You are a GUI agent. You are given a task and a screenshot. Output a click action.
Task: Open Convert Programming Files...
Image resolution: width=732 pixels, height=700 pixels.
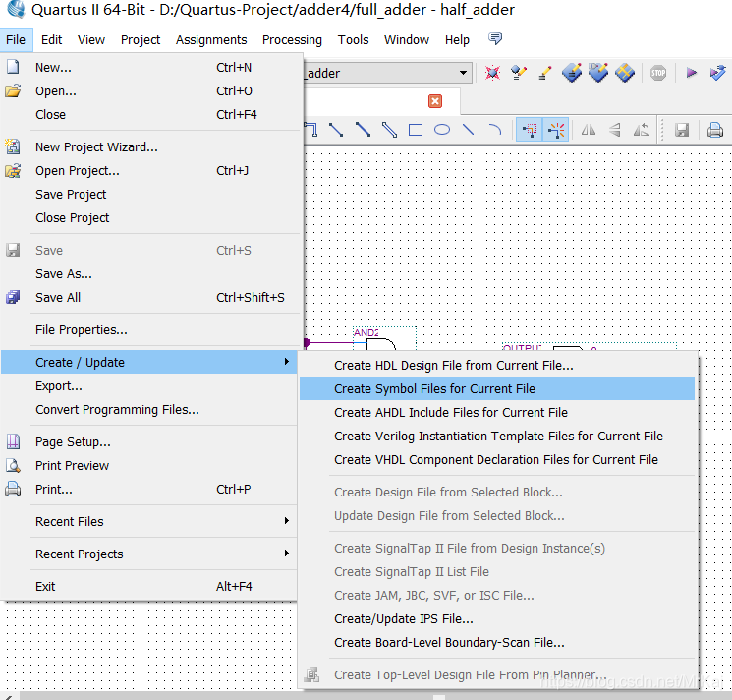[149, 410]
